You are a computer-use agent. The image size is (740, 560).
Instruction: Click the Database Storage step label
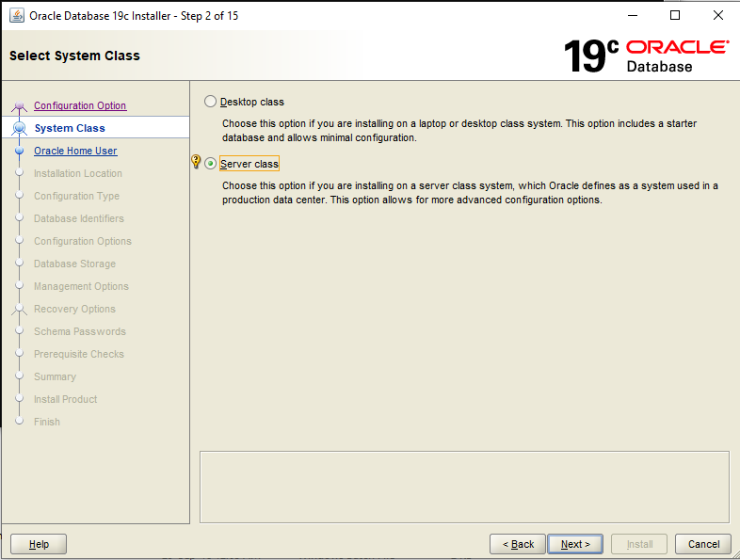click(x=74, y=264)
